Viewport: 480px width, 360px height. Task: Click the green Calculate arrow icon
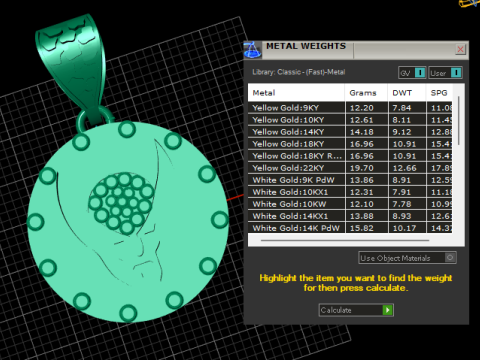(x=388, y=310)
